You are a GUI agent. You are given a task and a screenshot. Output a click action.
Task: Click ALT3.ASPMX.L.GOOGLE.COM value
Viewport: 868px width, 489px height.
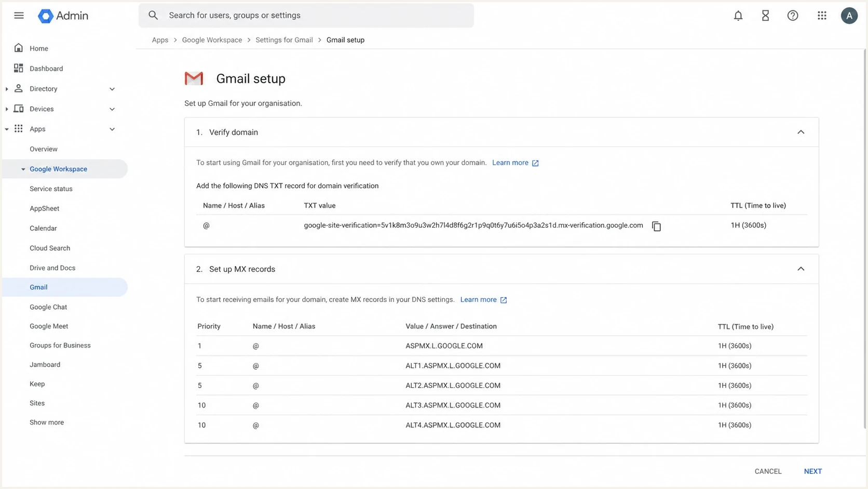(x=453, y=405)
